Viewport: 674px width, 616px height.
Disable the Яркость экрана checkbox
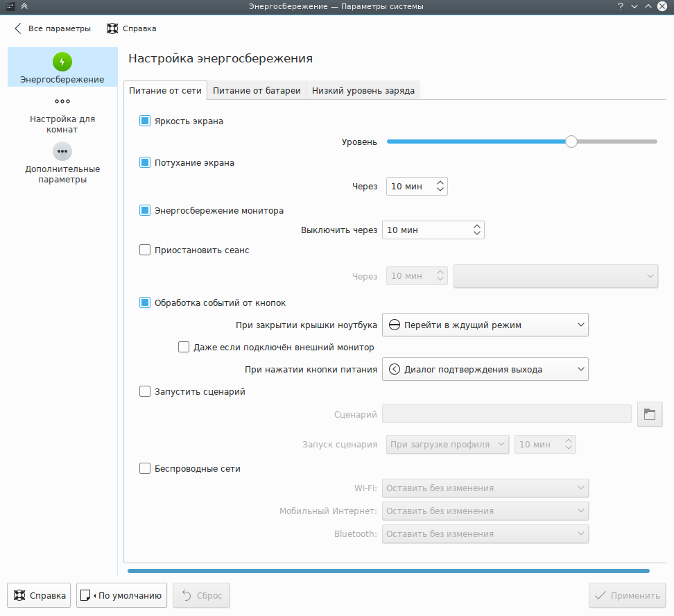coord(145,121)
